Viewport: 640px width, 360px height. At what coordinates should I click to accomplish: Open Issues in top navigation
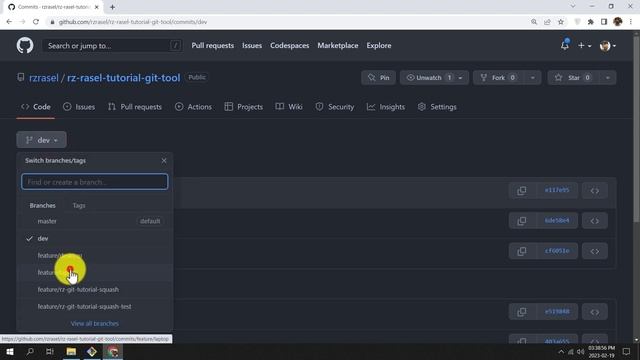(252, 46)
